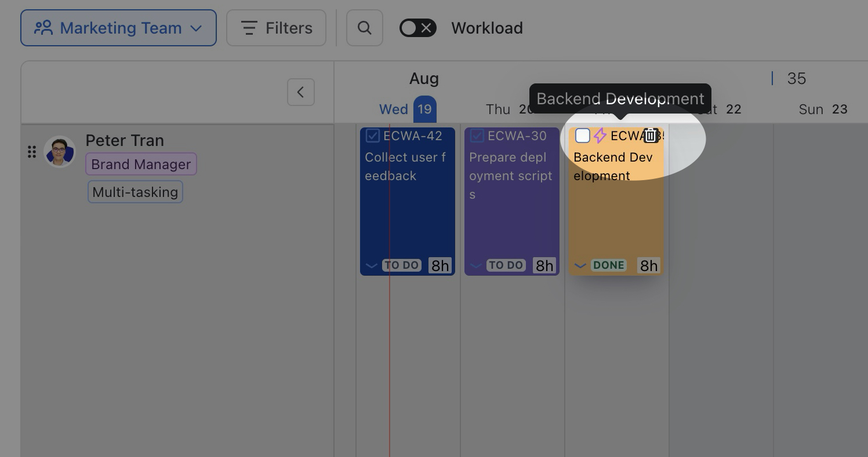Click the people icon in Marketing Team button
Screen dimensions: 868x457
pyautogui.click(x=43, y=28)
